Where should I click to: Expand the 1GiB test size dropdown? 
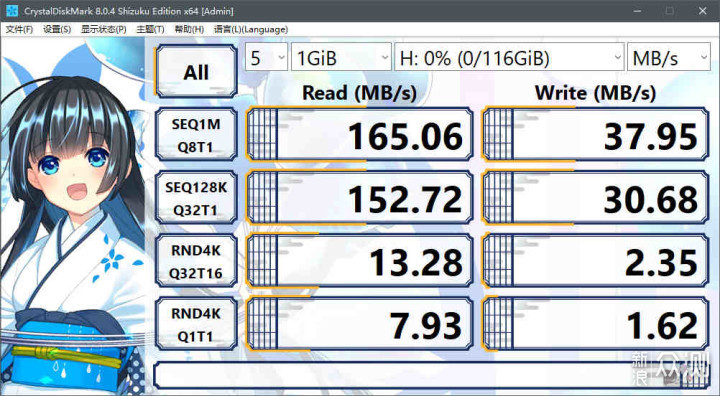coord(341,58)
